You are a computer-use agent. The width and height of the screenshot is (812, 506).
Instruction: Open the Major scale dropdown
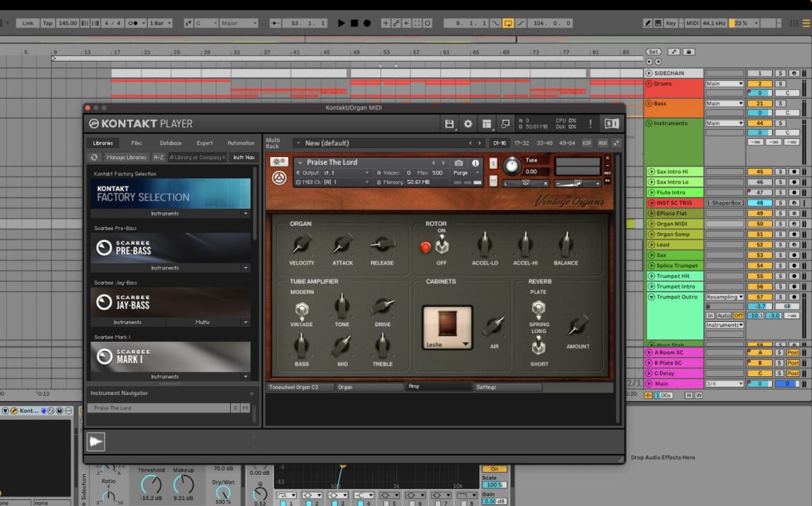pos(239,23)
